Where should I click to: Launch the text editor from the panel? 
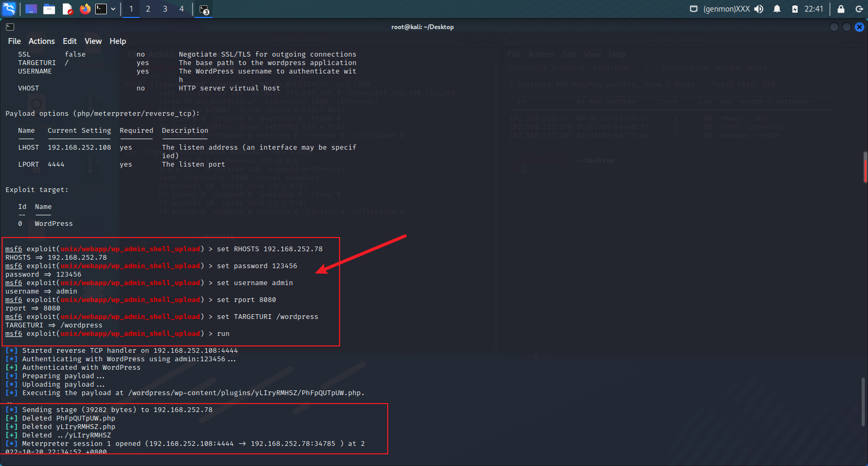(67, 9)
